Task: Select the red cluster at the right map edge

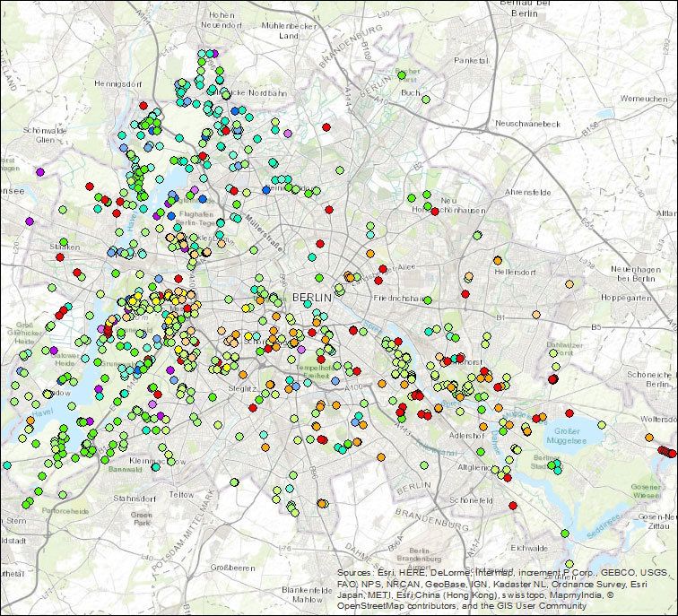Action: 666,452
